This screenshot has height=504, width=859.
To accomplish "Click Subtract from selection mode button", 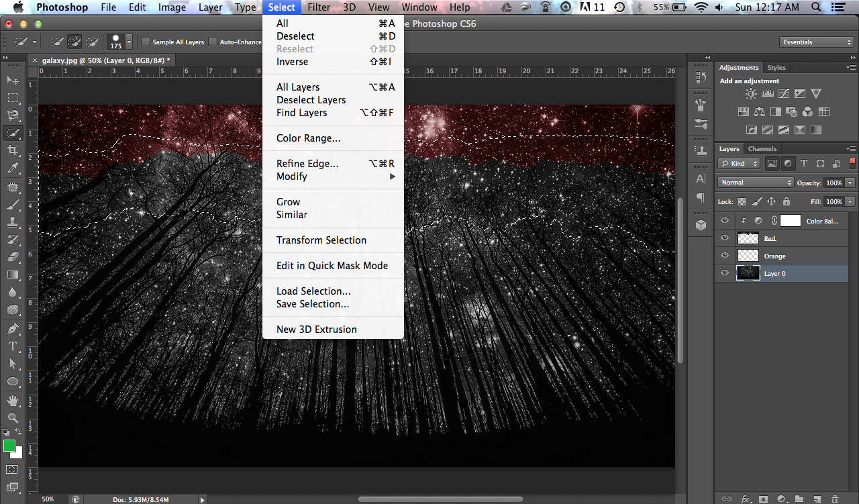I will (91, 42).
